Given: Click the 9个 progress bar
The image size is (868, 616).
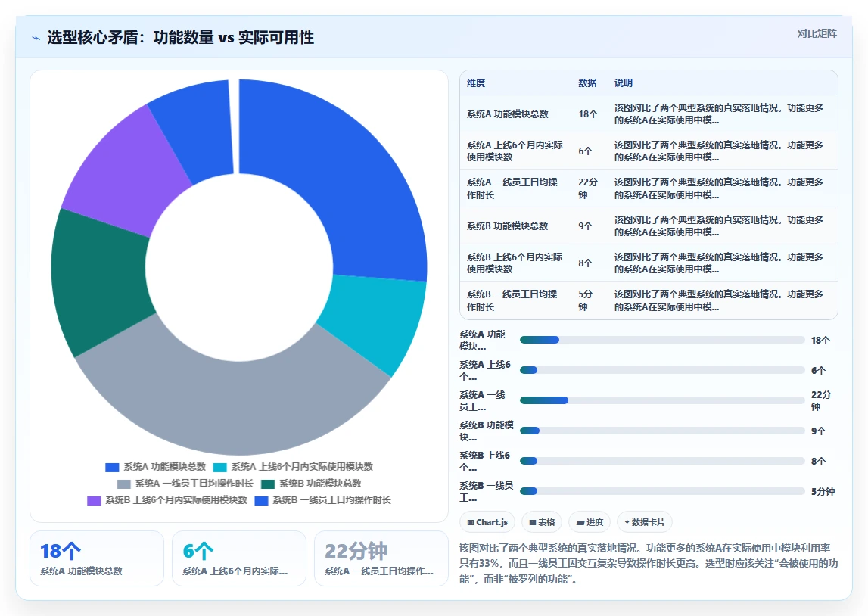Looking at the screenshot, I should [x=662, y=431].
